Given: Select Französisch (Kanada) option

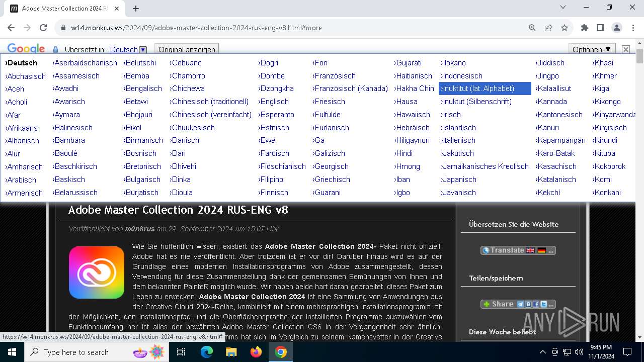Looking at the screenshot, I should 350,88.
